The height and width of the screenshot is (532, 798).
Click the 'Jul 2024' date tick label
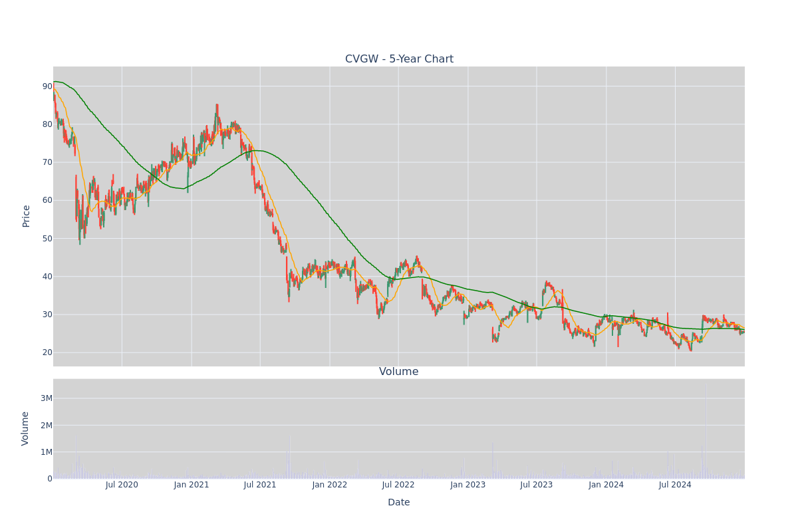point(675,485)
